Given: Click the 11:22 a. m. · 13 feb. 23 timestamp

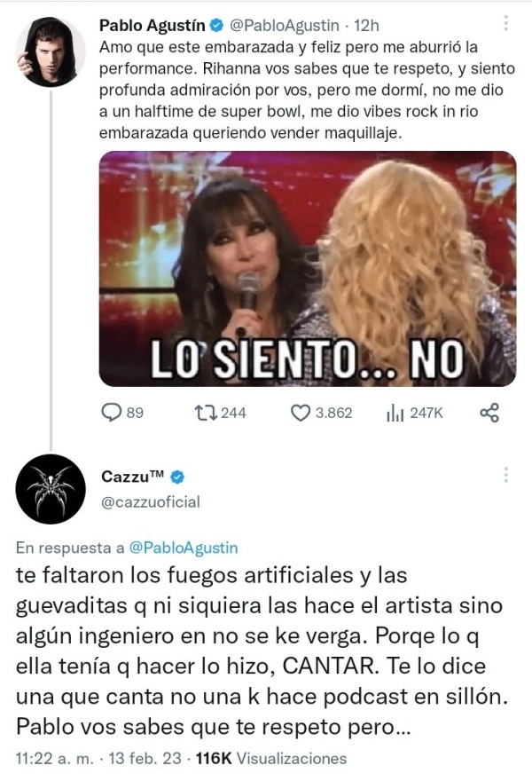Looking at the screenshot, I should tap(98, 759).
